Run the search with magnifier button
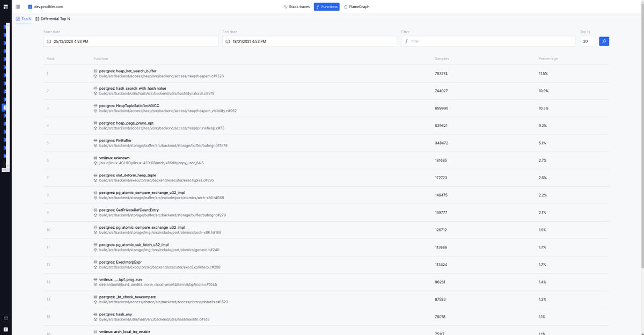Image resolution: width=644 pixels, height=335 pixels. click(x=604, y=41)
